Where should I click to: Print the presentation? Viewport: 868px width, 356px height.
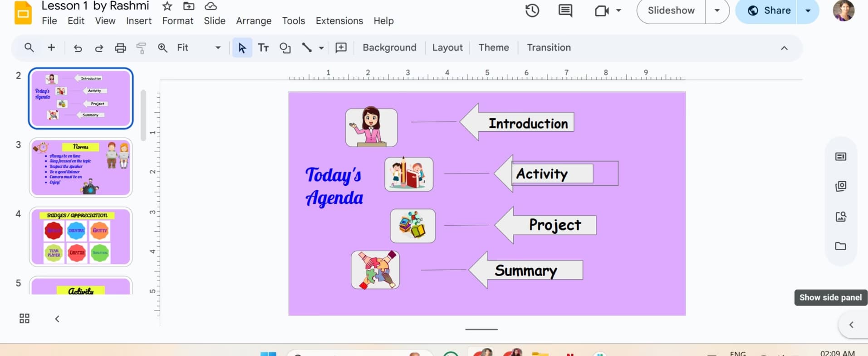pos(120,48)
